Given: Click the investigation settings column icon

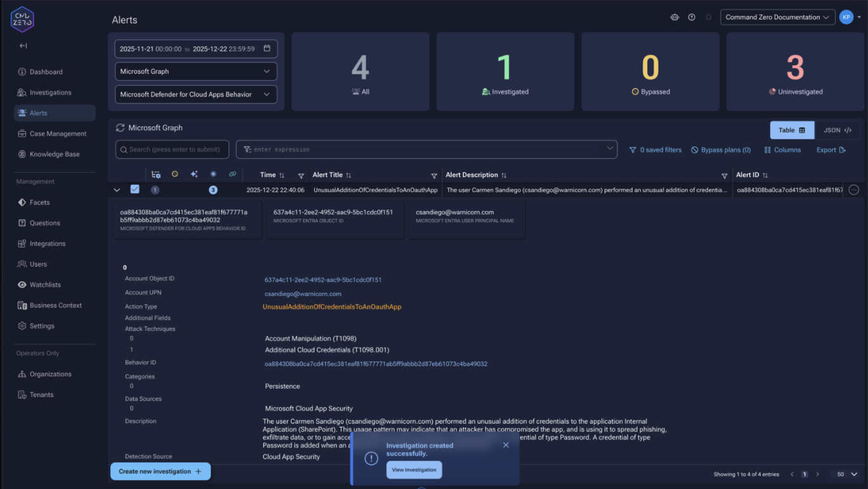Looking at the screenshot, I should pos(156,175).
